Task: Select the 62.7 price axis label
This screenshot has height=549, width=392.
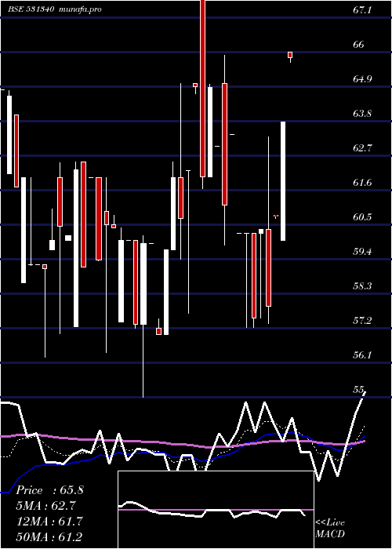Action: [x=362, y=148]
